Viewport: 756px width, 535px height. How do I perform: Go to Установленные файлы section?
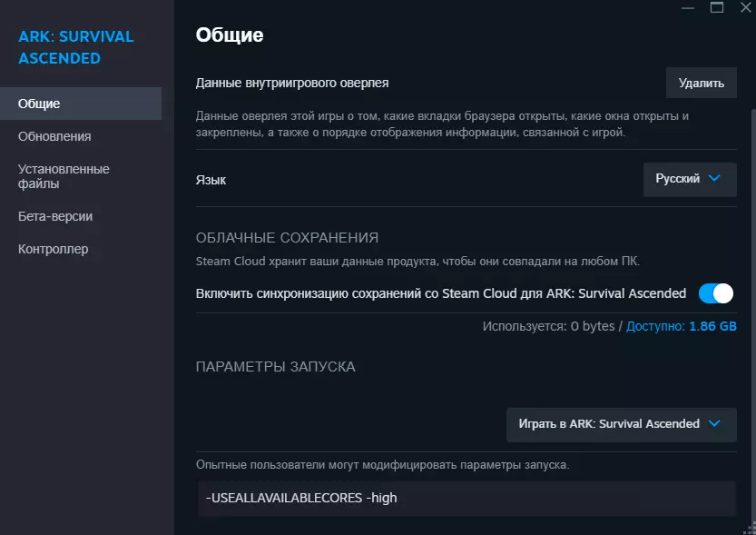(64, 176)
